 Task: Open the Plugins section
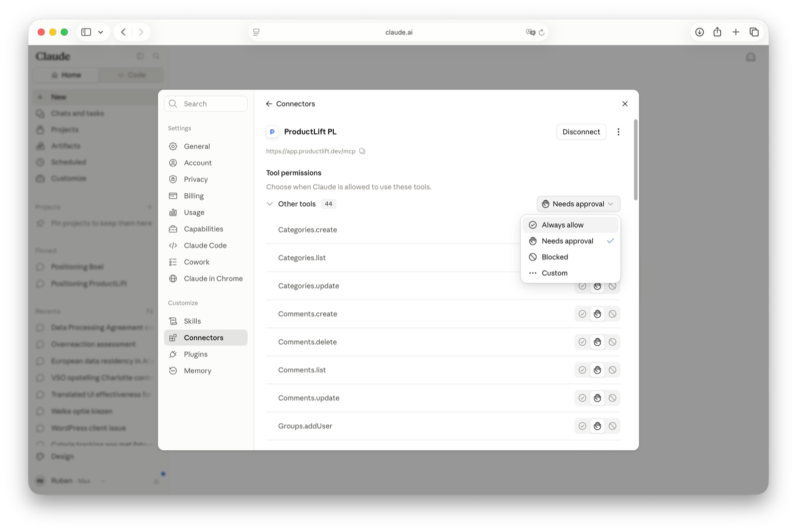pos(205,354)
